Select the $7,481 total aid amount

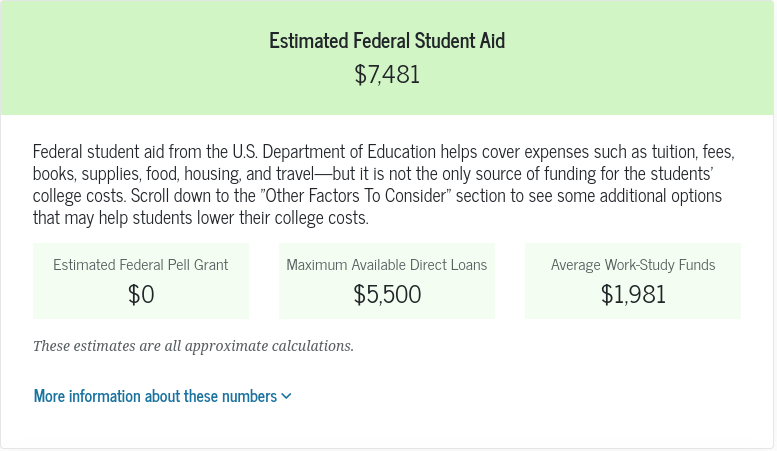click(387, 75)
